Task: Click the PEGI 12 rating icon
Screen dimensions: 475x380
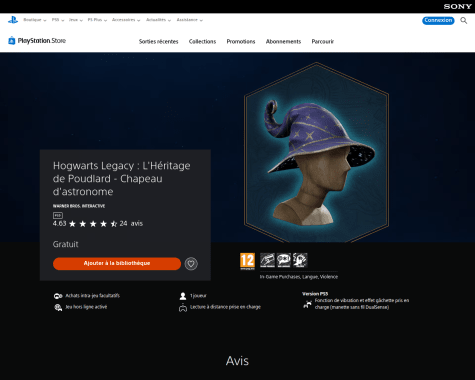Action: [247, 261]
